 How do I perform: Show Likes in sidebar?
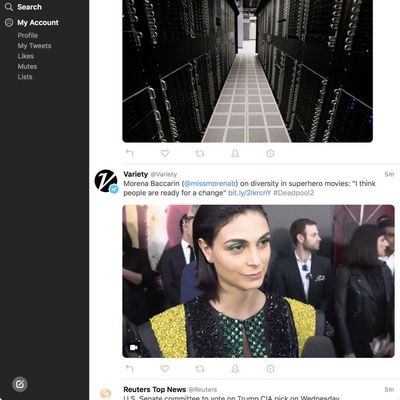(26, 56)
